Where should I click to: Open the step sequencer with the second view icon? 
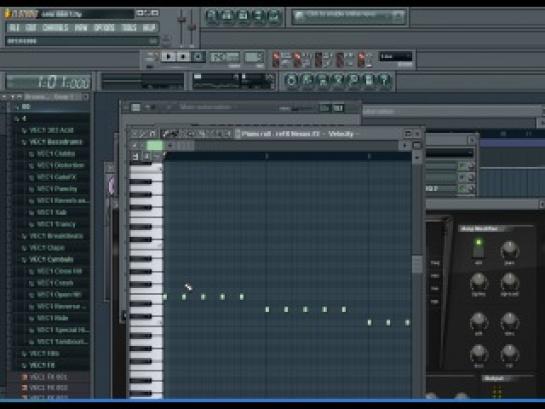point(227,16)
